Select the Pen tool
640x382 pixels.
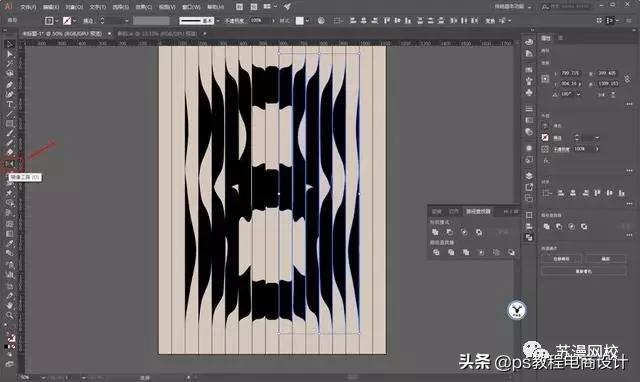coord(10,84)
